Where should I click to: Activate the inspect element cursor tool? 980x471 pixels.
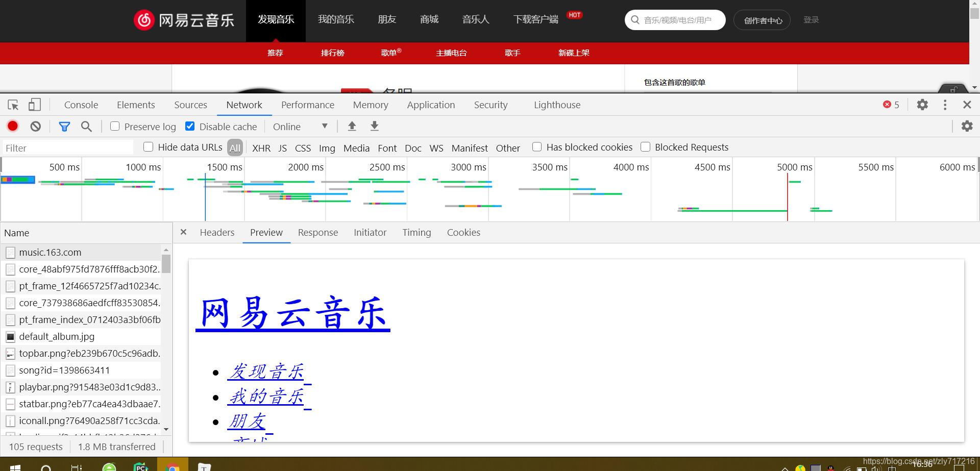tap(12, 105)
